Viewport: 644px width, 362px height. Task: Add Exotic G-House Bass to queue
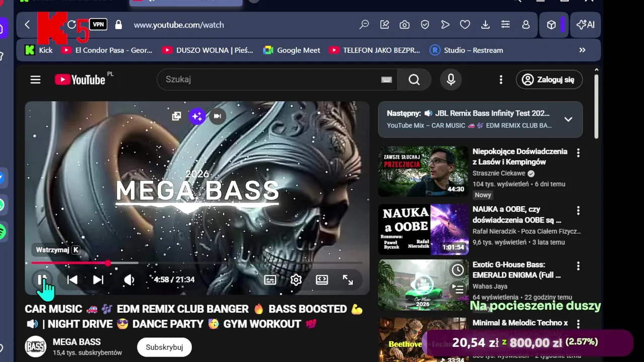click(x=457, y=289)
